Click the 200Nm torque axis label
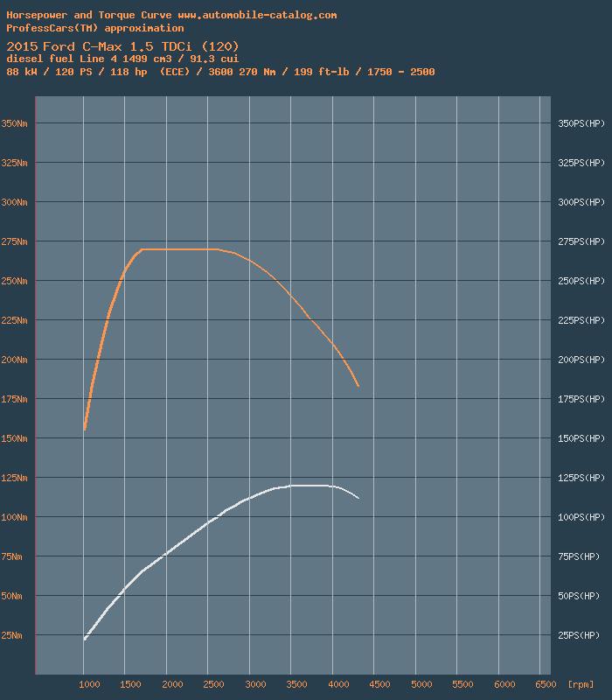 coord(14,360)
